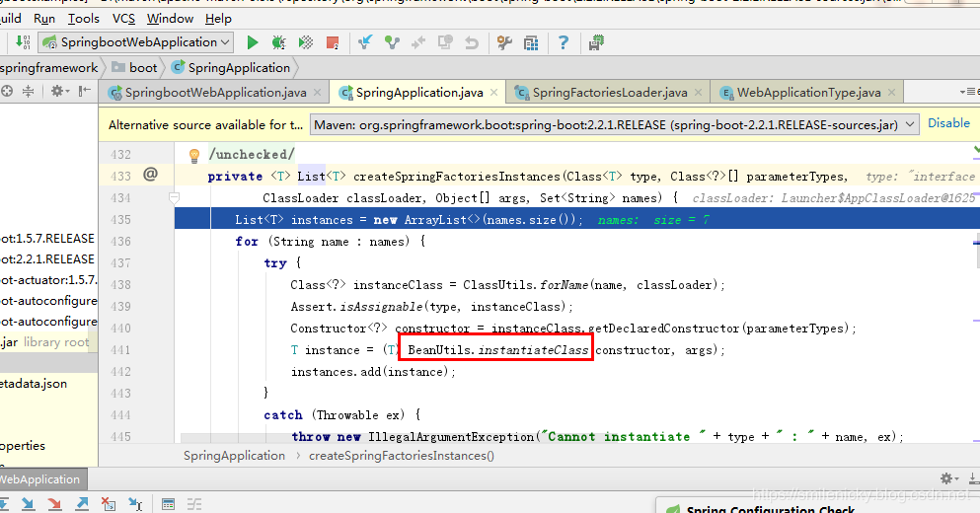Collapse the method fold marker at line 434
The height and width of the screenshot is (513, 980).
click(x=174, y=198)
